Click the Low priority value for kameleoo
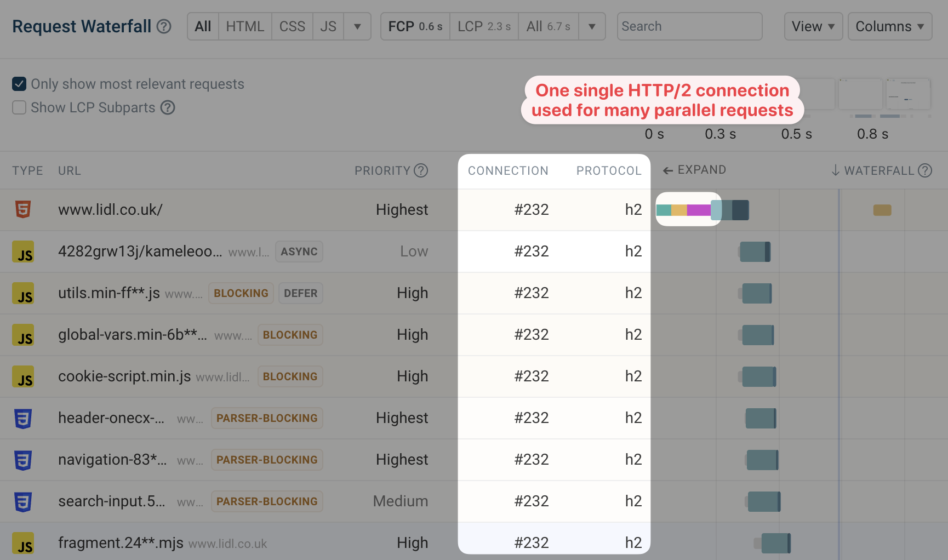The image size is (948, 560). pos(414,251)
